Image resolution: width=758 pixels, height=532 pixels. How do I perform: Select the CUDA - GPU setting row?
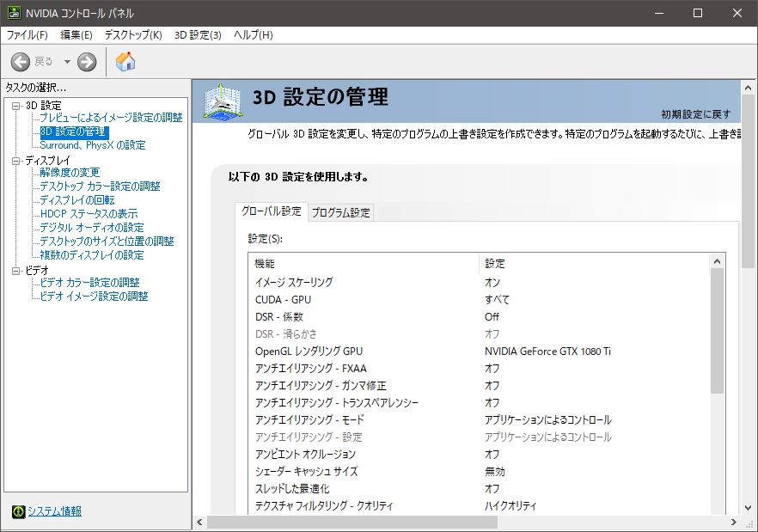479,300
